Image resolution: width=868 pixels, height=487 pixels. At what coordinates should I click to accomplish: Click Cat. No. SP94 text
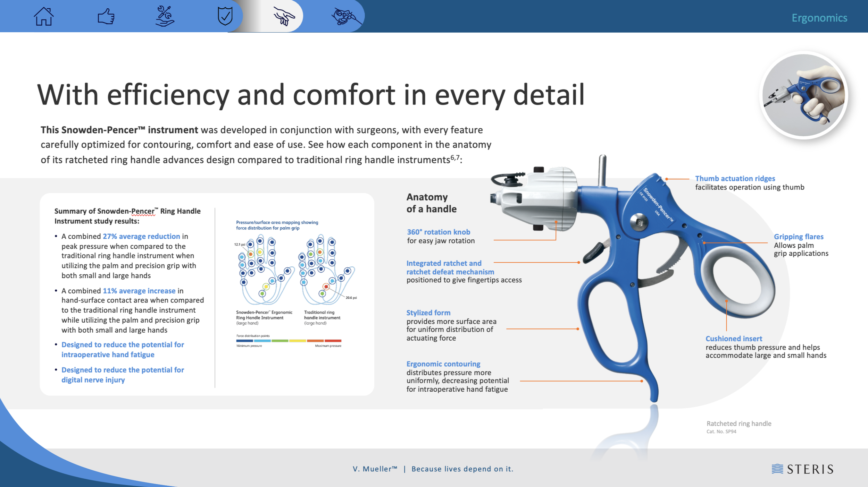(x=721, y=432)
